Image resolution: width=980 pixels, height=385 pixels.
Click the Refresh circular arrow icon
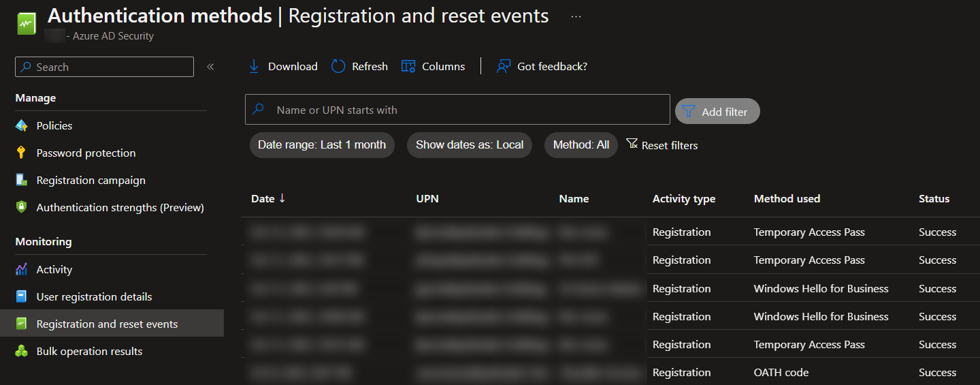[338, 66]
